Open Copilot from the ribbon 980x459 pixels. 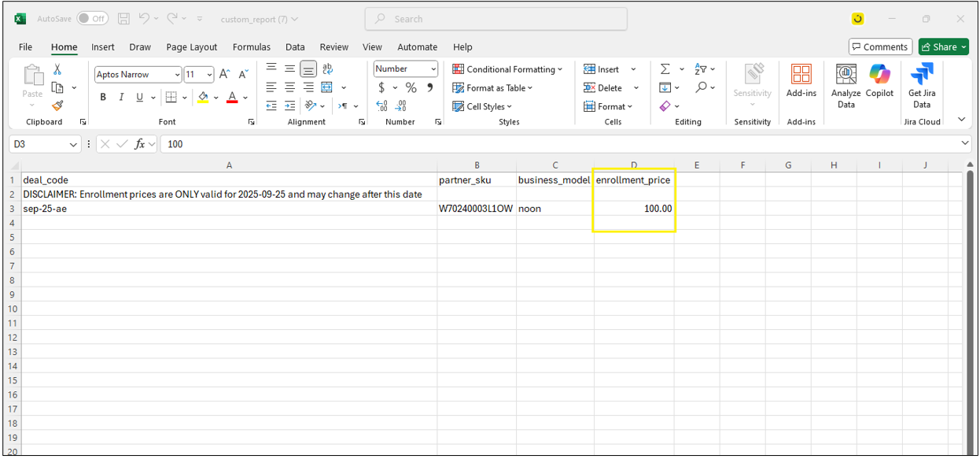[x=879, y=81]
